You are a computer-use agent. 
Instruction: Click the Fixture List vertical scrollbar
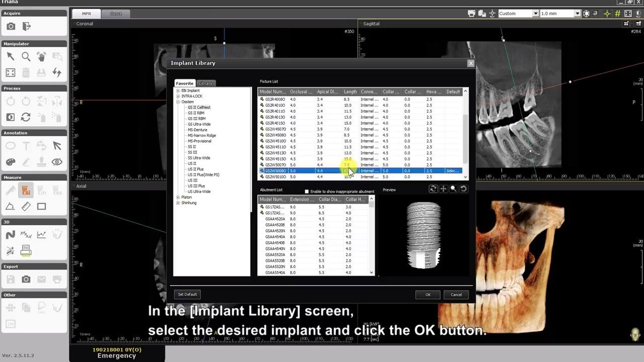tap(465, 134)
